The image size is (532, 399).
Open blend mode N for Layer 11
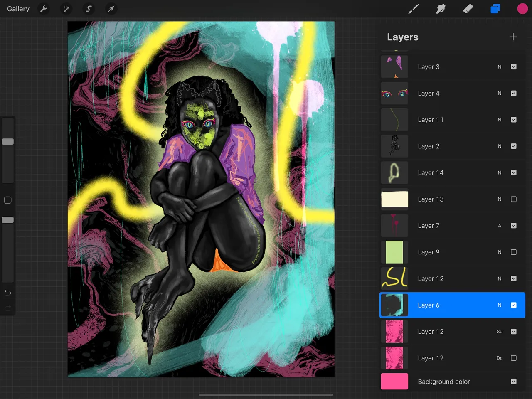point(500,120)
